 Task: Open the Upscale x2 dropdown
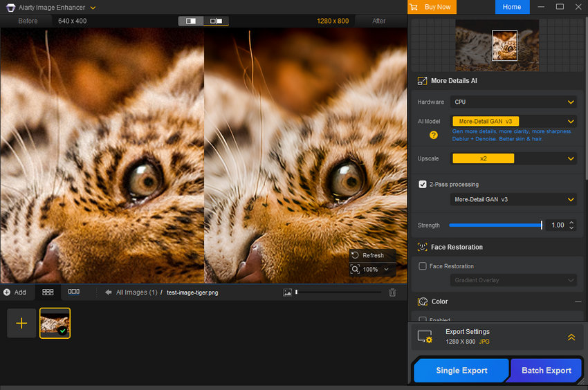[513, 158]
